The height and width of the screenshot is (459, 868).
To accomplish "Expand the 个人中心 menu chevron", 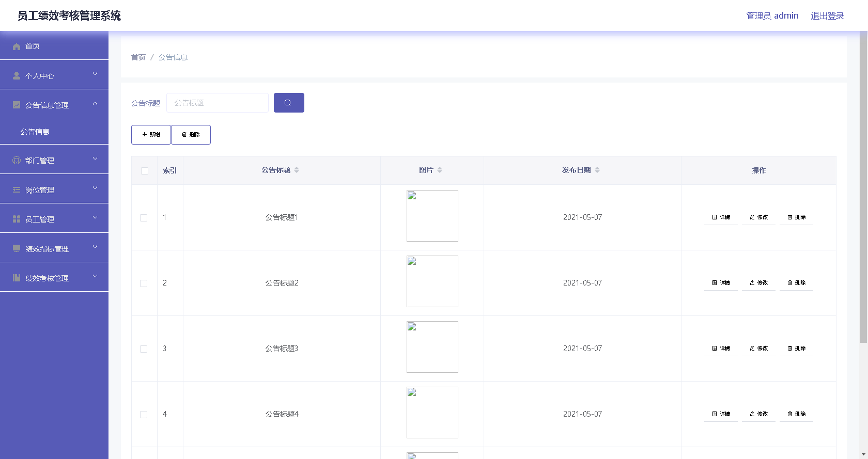I will (x=95, y=74).
